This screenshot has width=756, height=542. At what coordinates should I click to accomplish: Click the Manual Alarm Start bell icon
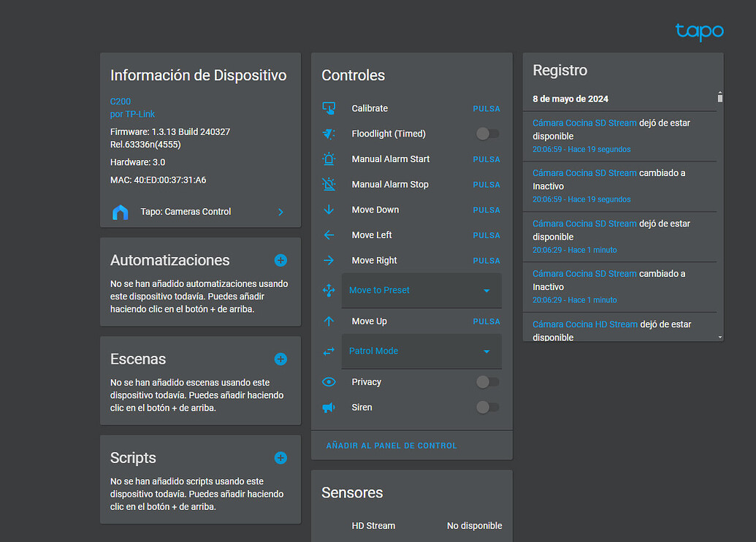click(329, 159)
